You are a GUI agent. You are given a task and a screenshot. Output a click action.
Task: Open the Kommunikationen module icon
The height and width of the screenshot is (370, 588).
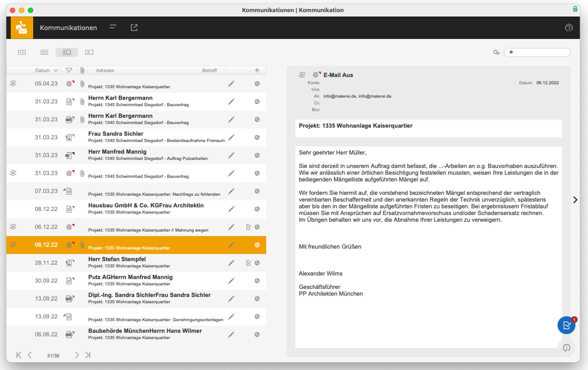22,28
